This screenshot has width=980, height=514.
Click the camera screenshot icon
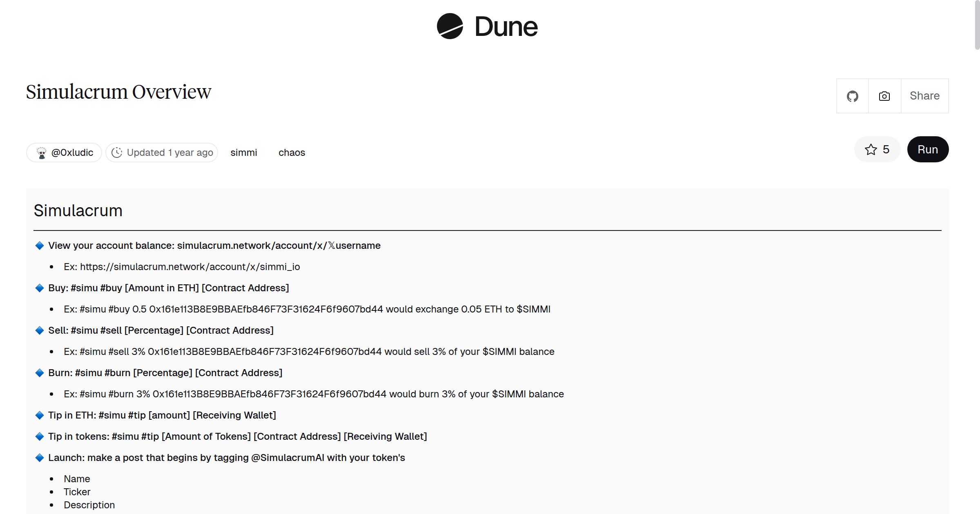coord(884,96)
